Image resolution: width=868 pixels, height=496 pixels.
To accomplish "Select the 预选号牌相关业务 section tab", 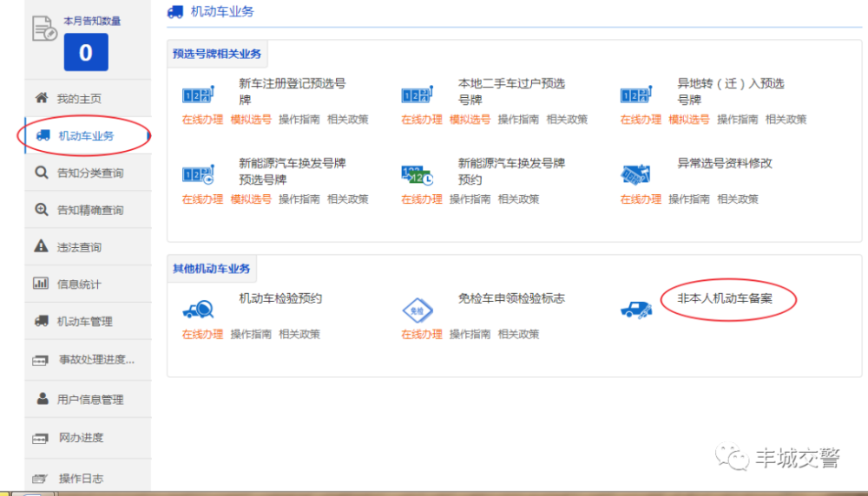I will click(217, 54).
